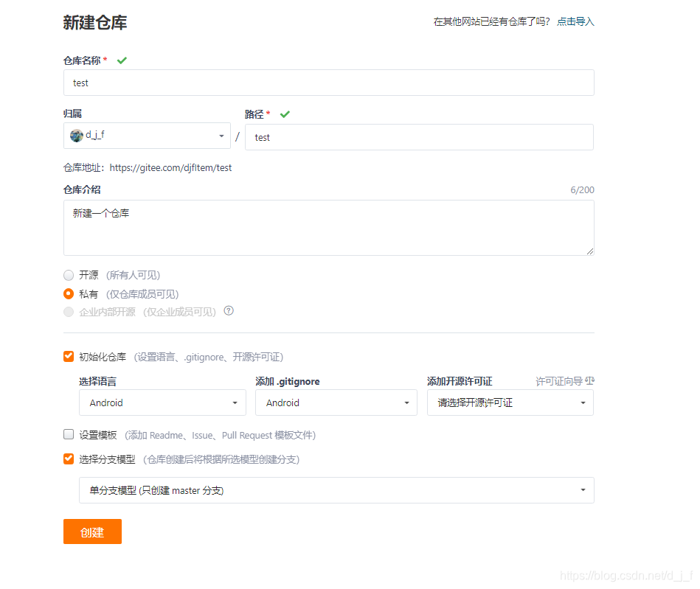The image size is (700, 589).
Task: Open the 选择语言 Android dropdown
Action: coord(162,402)
